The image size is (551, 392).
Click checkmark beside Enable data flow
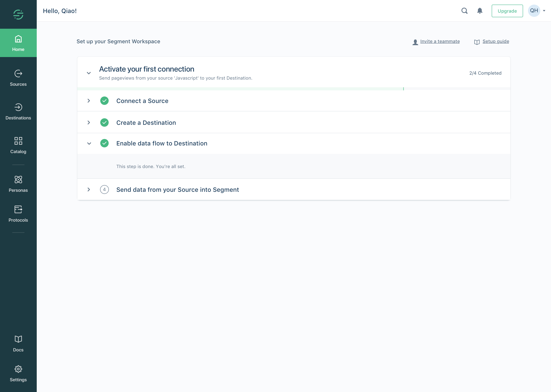pyautogui.click(x=104, y=143)
